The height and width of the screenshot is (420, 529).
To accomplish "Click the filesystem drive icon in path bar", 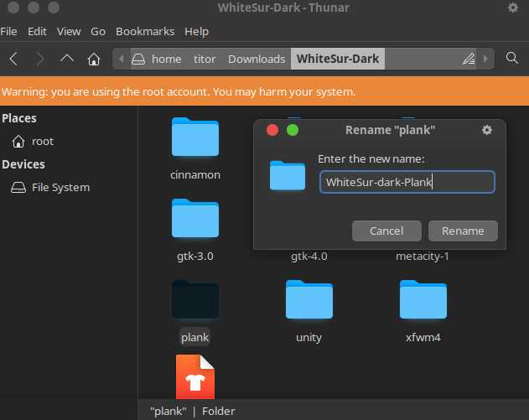I will pos(138,59).
